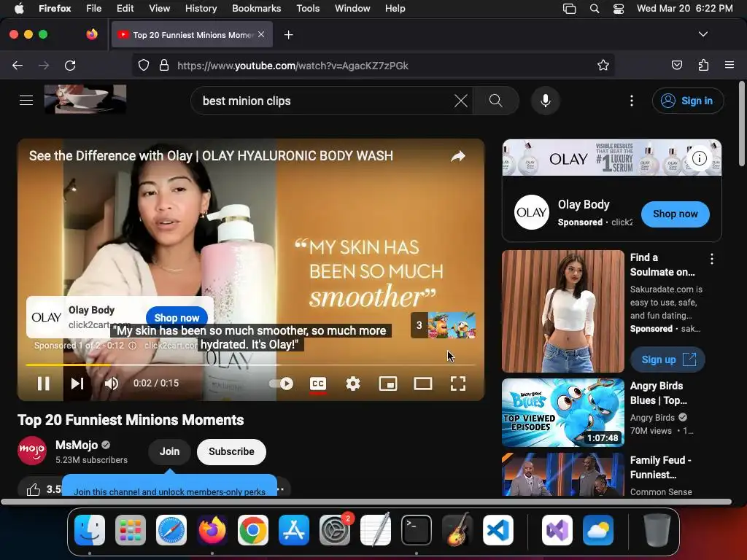747x560 pixels.
Task: Open the View menu
Action: (x=159, y=8)
